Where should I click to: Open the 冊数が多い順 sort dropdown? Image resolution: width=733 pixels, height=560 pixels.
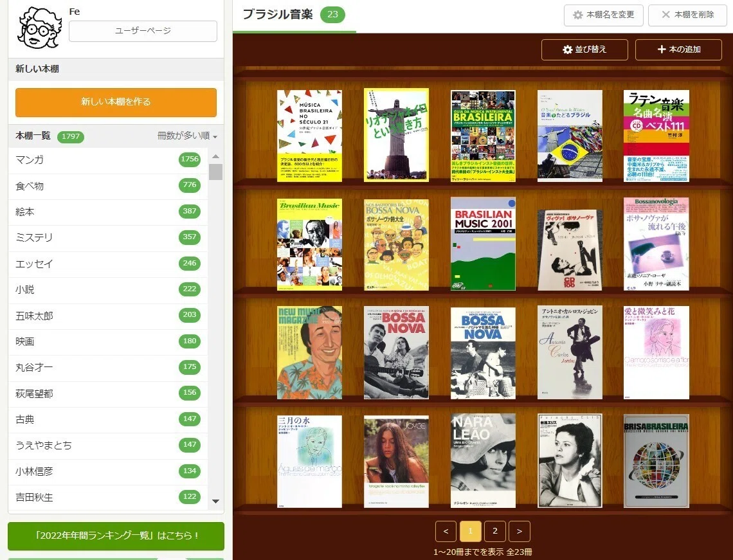[x=187, y=136]
